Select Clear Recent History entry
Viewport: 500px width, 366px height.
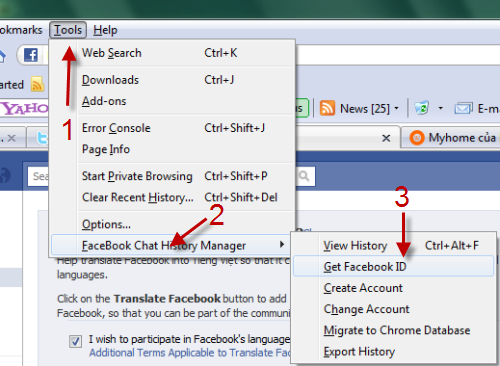click(x=172, y=197)
